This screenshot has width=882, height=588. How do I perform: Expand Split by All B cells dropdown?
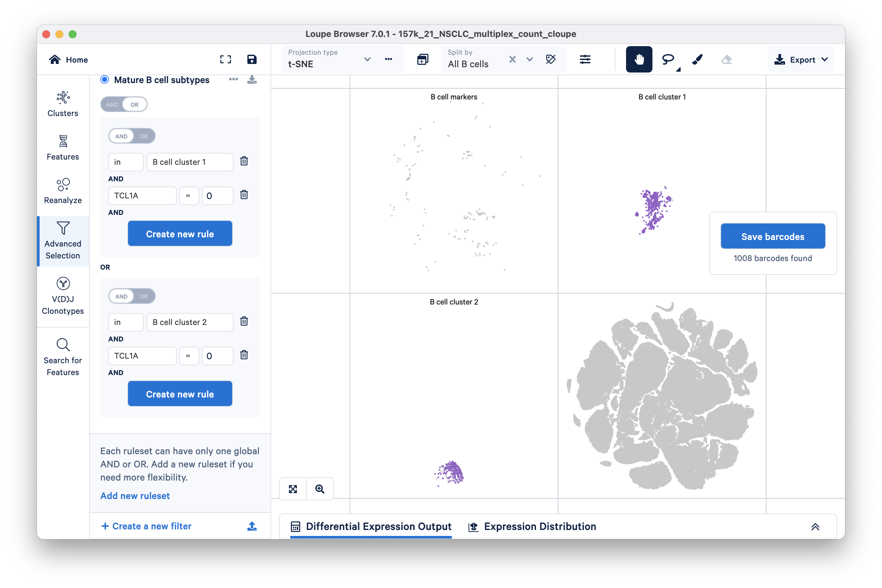click(x=529, y=59)
